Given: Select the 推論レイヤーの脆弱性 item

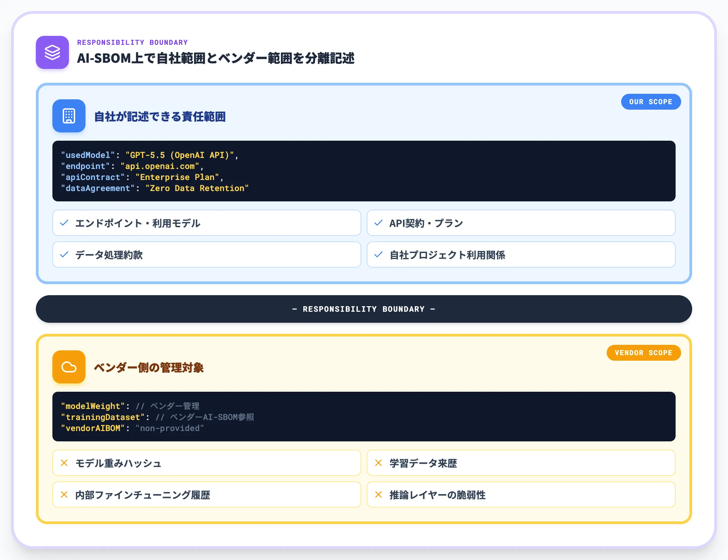Looking at the screenshot, I should [x=521, y=494].
